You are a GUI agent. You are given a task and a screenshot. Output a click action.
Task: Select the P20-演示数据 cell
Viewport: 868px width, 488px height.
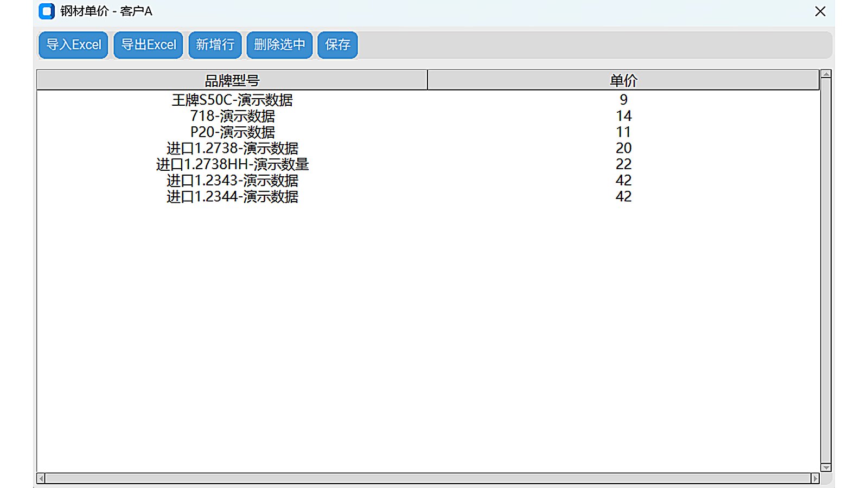(232, 132)
